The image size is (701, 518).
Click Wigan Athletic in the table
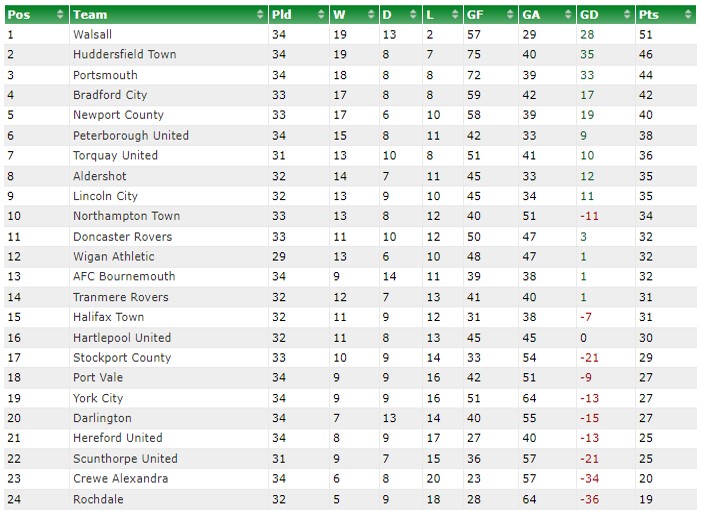[114, 257]
